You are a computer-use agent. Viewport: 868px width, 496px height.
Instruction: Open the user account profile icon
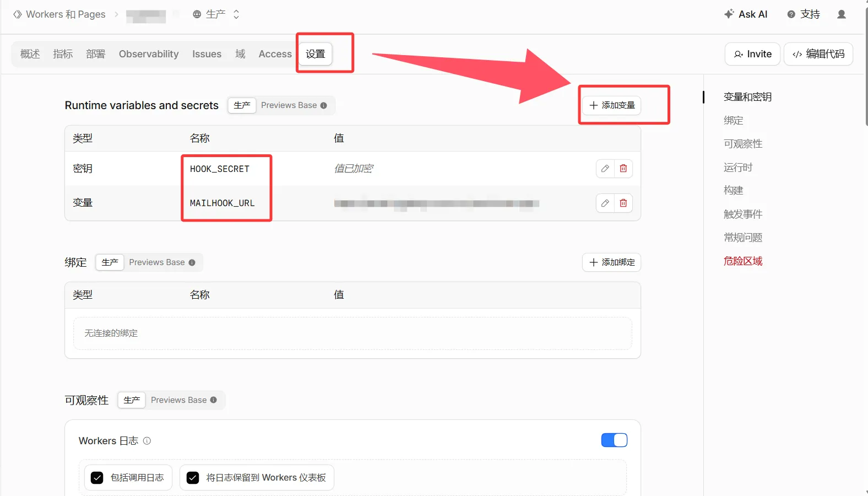pos(841,14)
